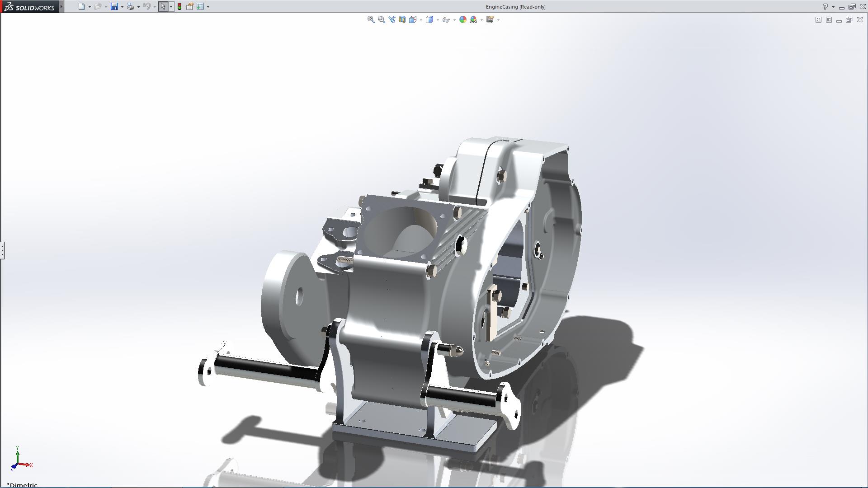Image resolution: width=868 pixels, height=488 pixels.
Task: Open Edit Appearance color ball
Action: click(x=462, y=19)
